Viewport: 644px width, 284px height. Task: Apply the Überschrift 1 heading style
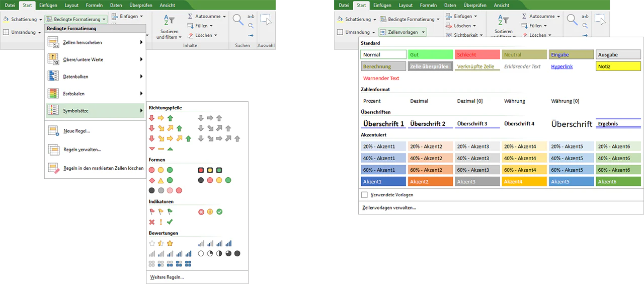(383, 123)
